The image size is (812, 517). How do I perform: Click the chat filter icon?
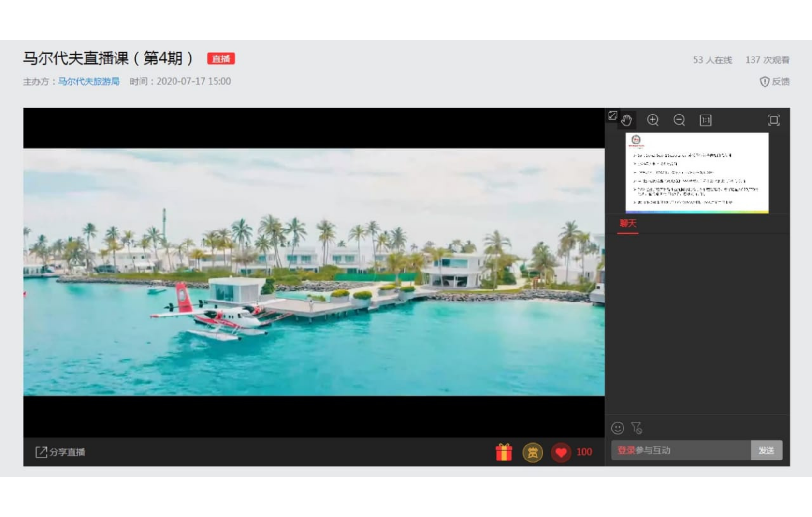[637, 428]
